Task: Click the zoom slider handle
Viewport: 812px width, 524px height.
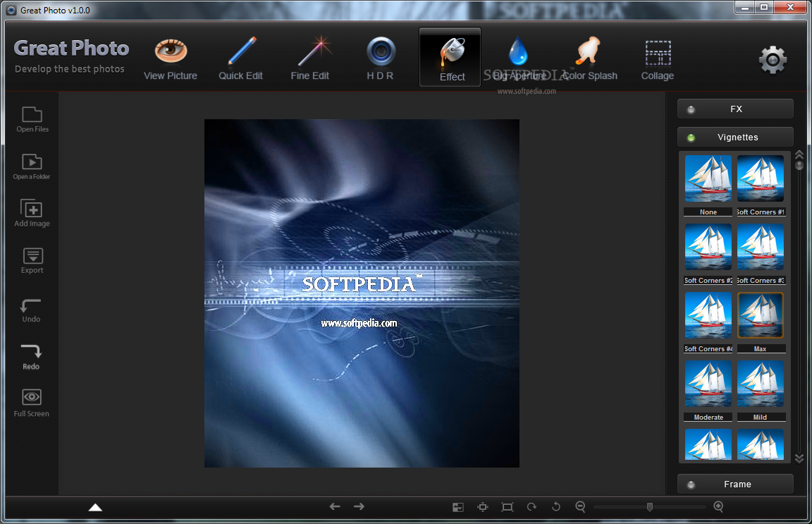Action: 649,507
